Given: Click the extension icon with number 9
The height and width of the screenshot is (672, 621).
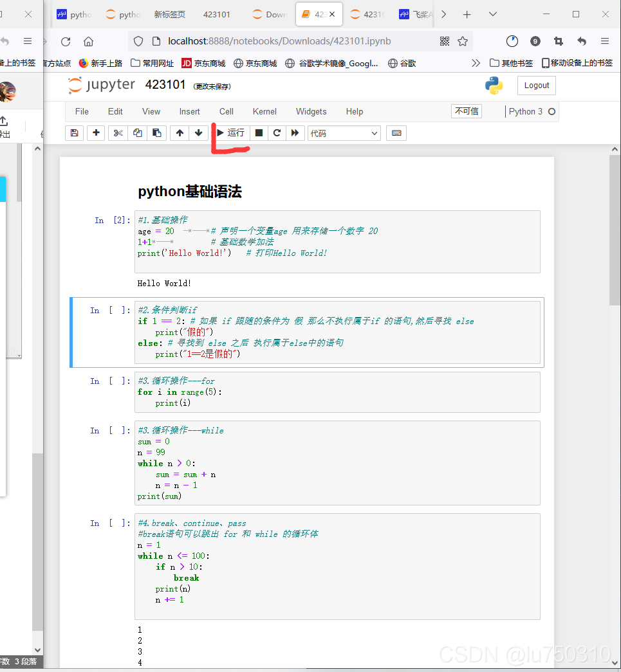Looking at the screenshot, I should click(535, 41).
